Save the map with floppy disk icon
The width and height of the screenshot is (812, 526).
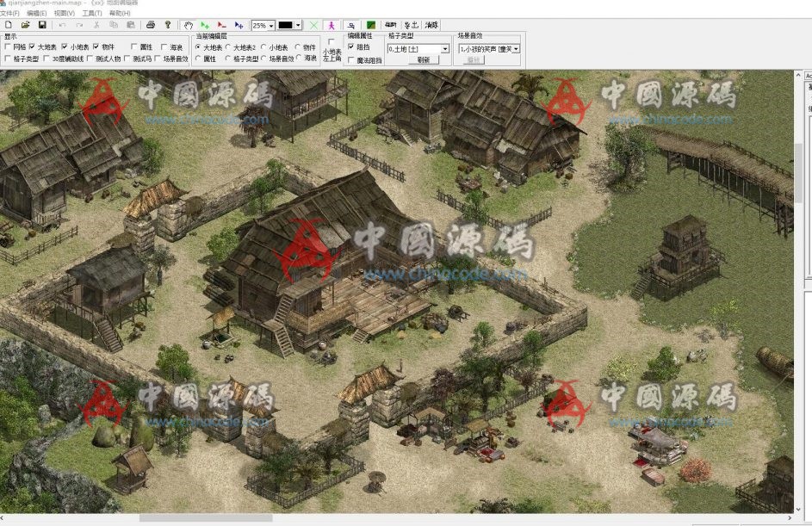[x=41, y=26]
